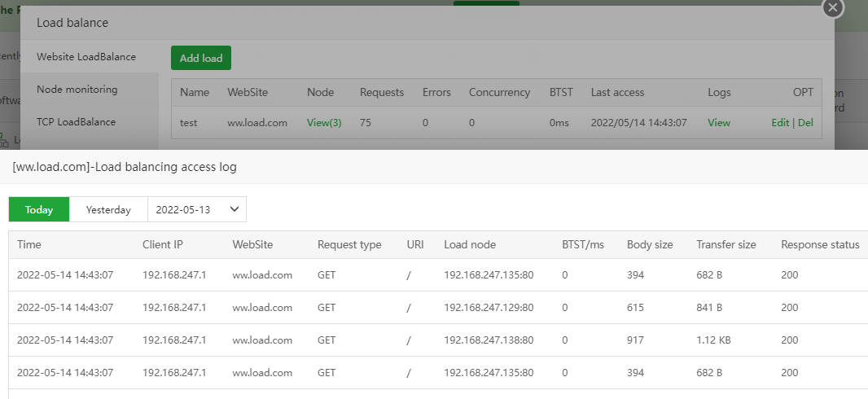The image size is (868, 399).
Task: Click the dropdown chevron arrow icon
Action: click(x=235, y=209)
